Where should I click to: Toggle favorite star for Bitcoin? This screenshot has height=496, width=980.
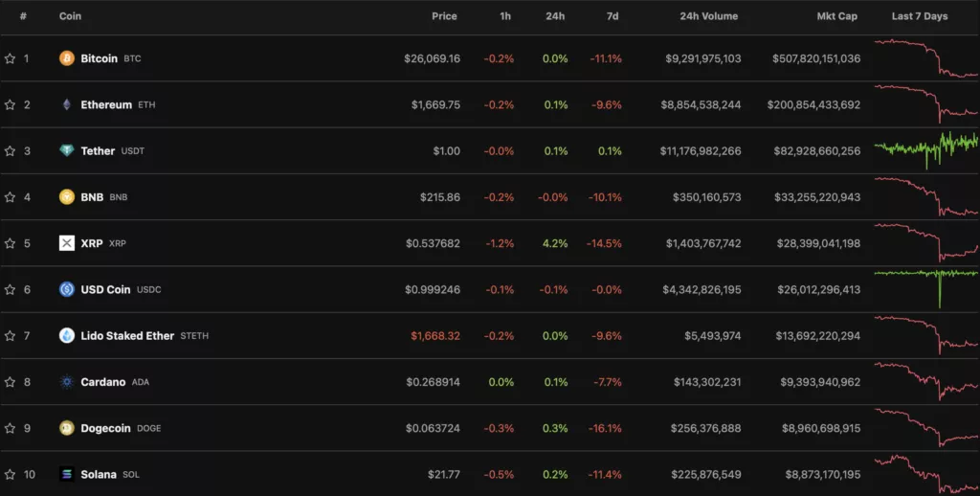pos(10,58)
